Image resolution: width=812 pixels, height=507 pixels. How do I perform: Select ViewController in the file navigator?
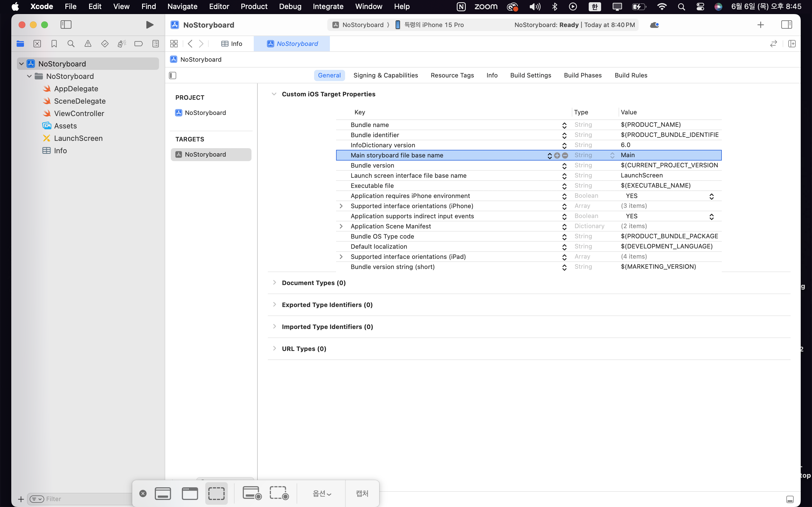coord(79,113)
